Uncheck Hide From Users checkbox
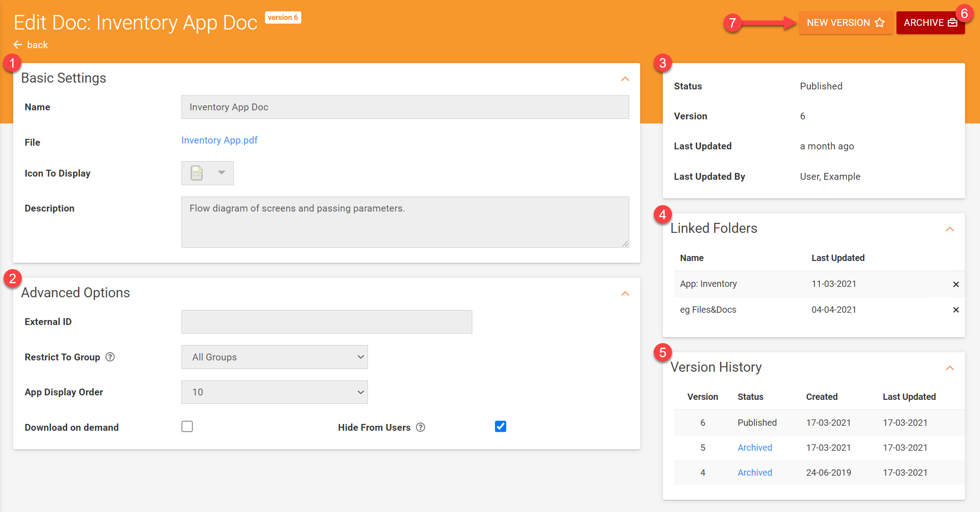Screen dimensions: 980x512 tap(500, 427)
